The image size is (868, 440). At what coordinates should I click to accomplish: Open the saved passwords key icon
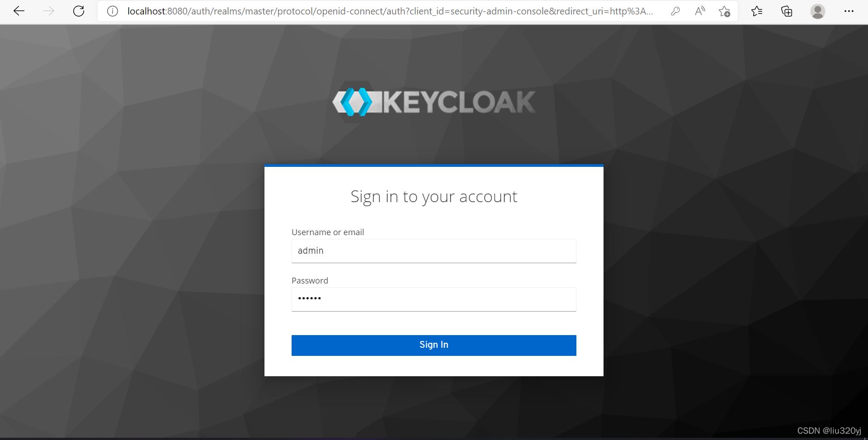(675, 11)
